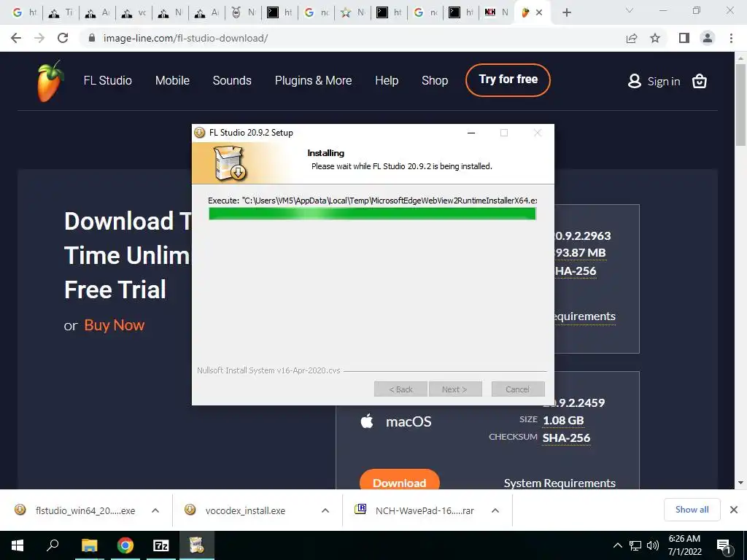View site info padlock icon
The height and width of the screenshot is (560, 747).
click(x=92, y=38)
